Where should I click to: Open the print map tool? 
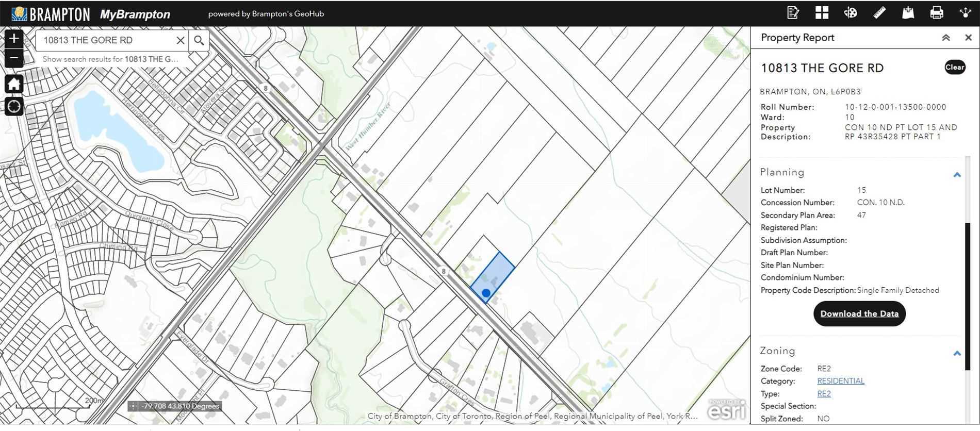937,12
